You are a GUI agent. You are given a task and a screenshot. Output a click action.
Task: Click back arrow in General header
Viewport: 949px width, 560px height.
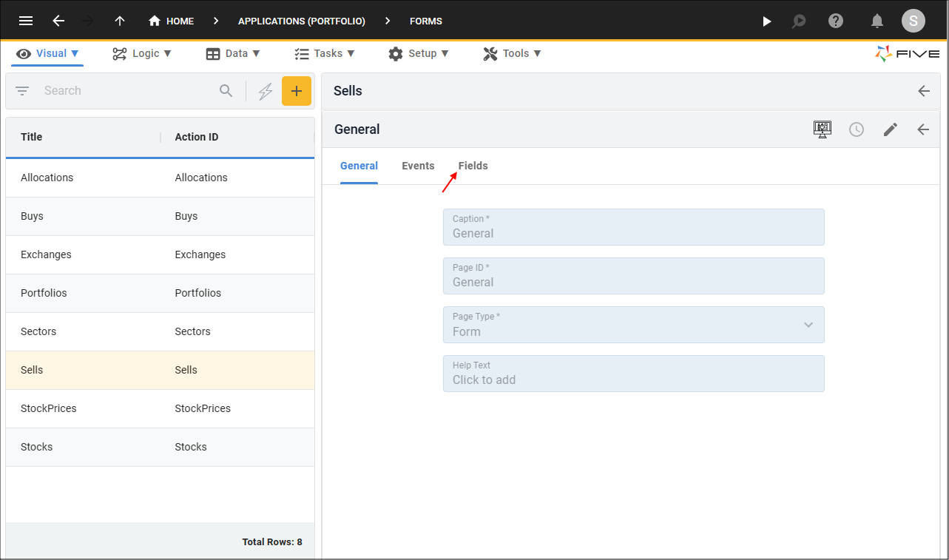[x=923, y=129]
